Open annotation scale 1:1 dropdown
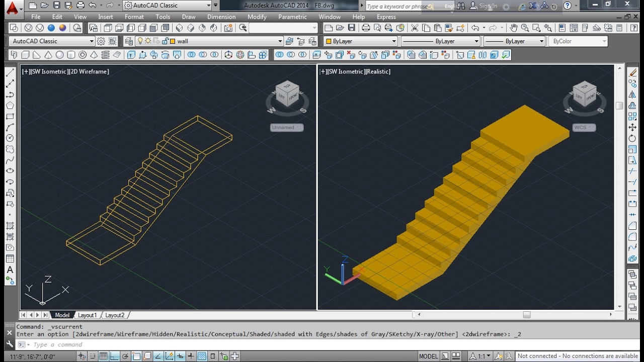 click(x=481, y=356)
